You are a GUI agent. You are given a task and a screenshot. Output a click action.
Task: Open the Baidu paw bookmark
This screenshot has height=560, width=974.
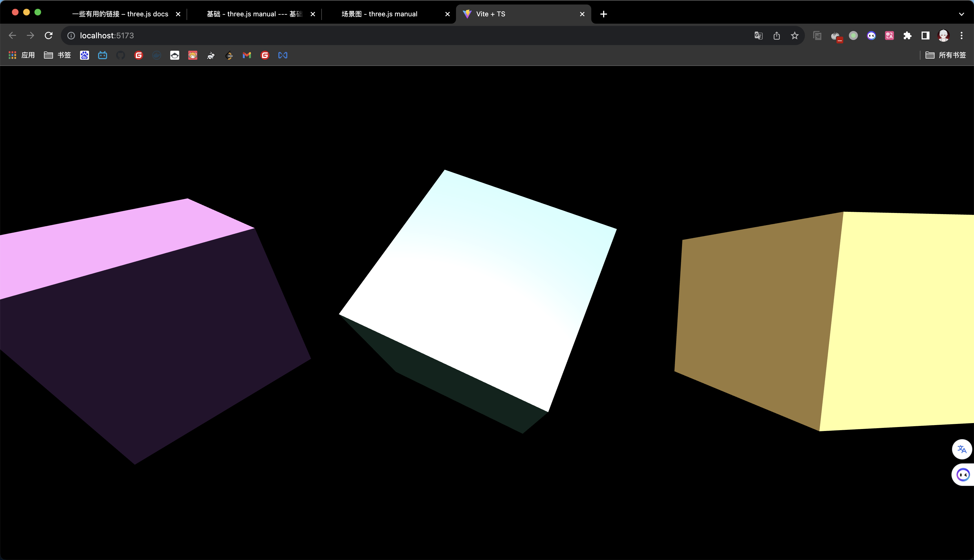click(x=85, y=55)
